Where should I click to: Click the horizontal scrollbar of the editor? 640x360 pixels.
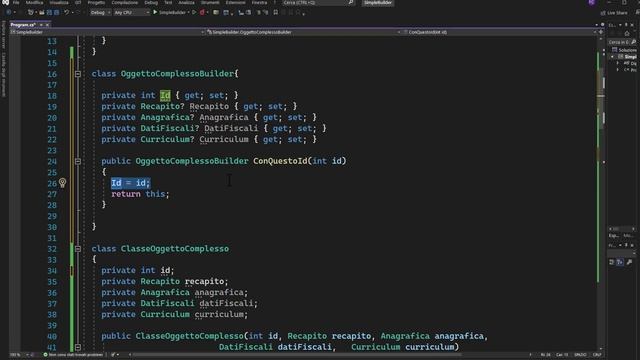click(331, 355)
